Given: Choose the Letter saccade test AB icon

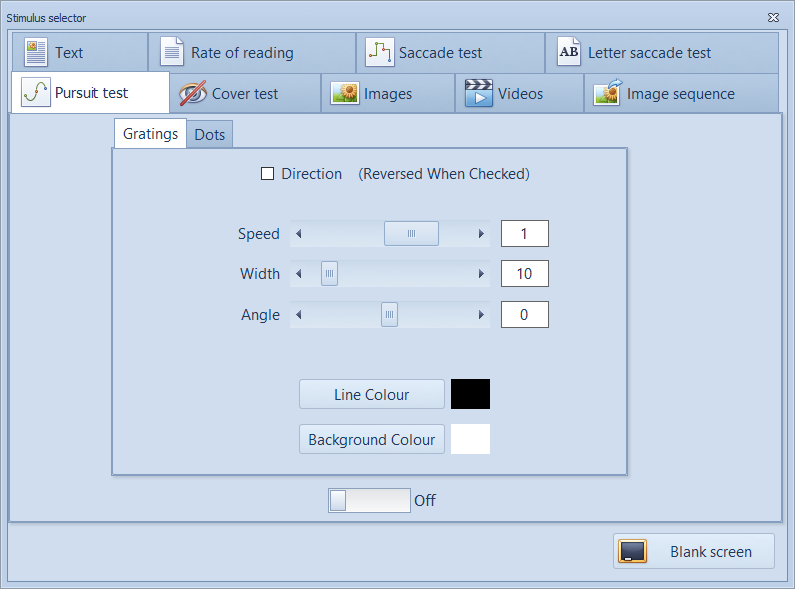Looking at the screenshot, I should pyautogui.click(x=568, y=52).
